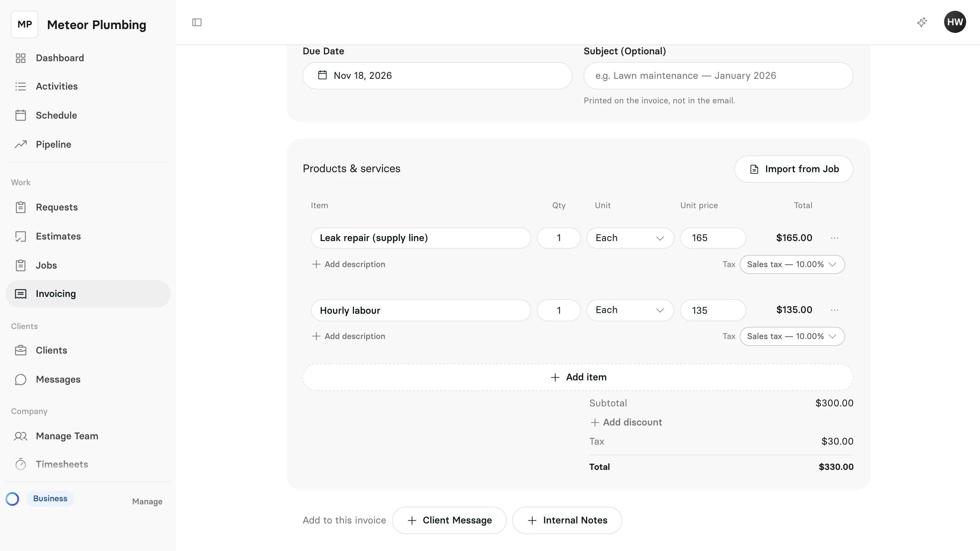
Task: Click the Business plan circle icon
Action: (x=12, y=499)
